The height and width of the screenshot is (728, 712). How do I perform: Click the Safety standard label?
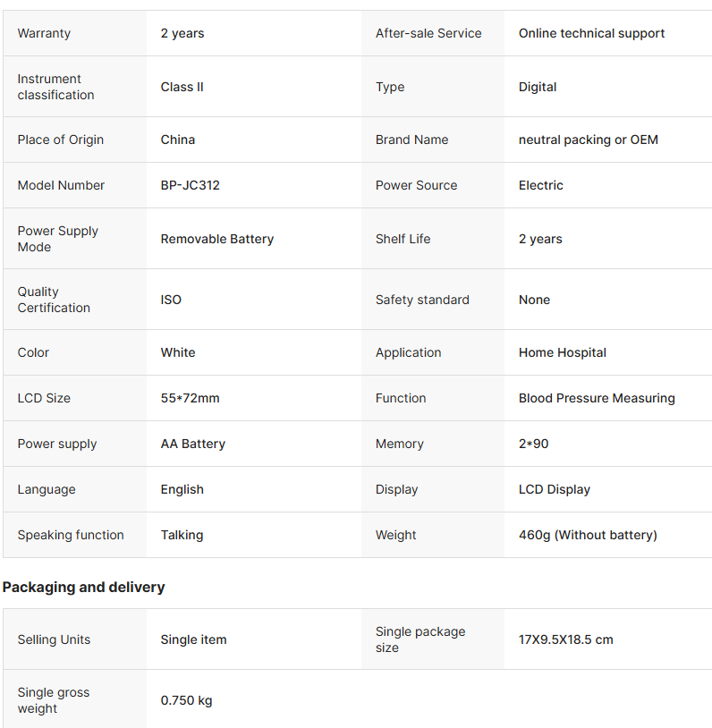422,300
